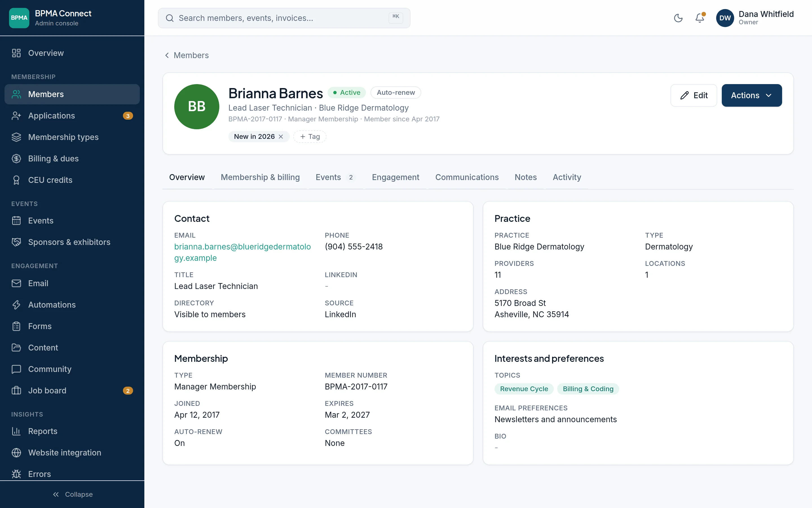Open the Notes tab
This screenshot has height=508, width=812.
[526, 178]
